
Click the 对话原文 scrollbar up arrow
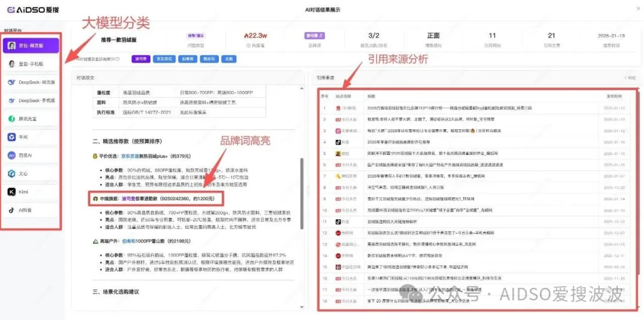coord(302,89)
